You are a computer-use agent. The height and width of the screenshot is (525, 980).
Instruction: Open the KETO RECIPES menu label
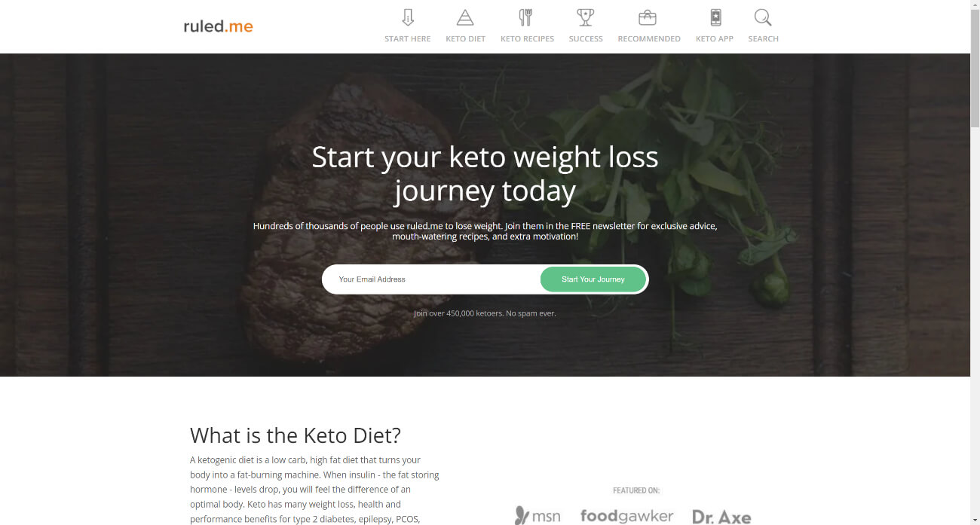(527, 39)
